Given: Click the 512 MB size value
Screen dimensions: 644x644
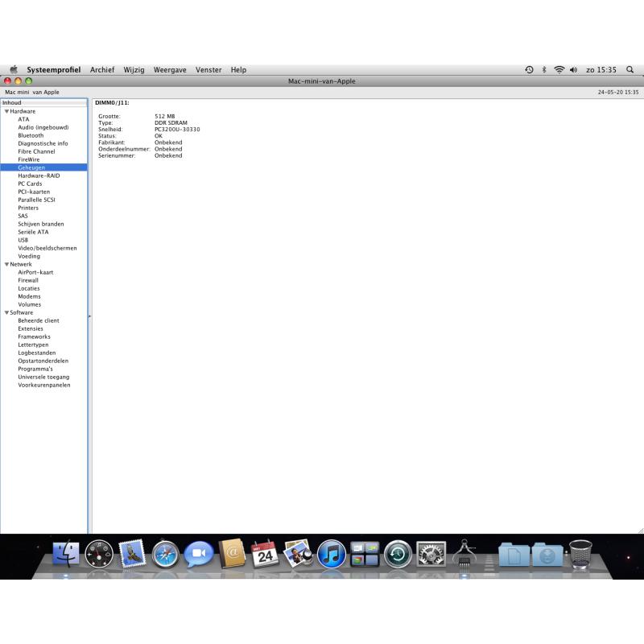Looking at the screenshot, I should point(165,116).
